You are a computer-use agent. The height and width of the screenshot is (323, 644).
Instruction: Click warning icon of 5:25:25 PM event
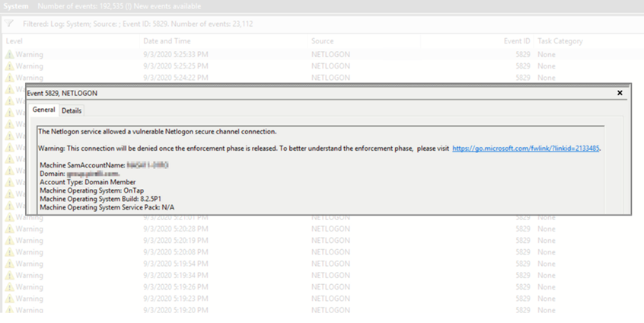click(x=10, y=66)
